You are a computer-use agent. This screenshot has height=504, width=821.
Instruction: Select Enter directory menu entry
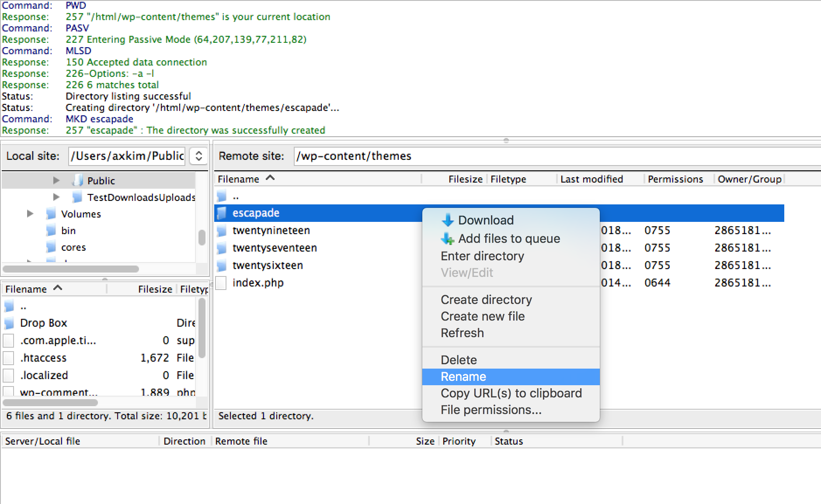511,256
